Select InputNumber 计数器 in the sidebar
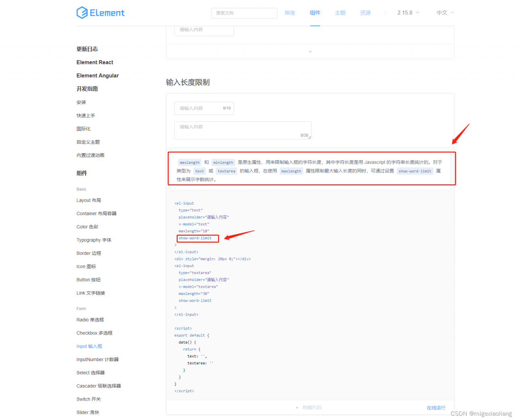 [98, 360]
